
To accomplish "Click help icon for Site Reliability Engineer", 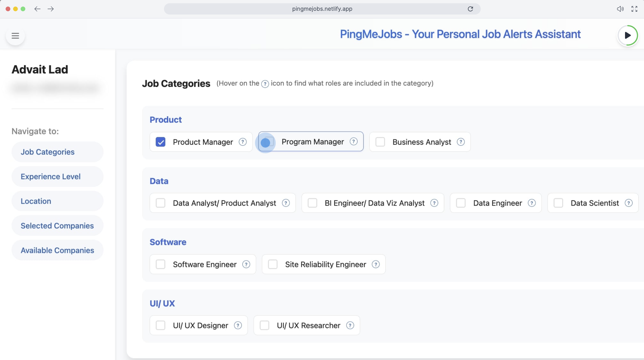I will coord(376,264).
